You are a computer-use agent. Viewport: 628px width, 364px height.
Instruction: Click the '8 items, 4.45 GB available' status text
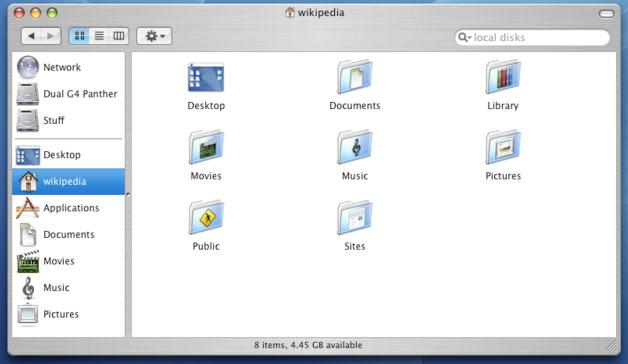[x=308, y=345]
